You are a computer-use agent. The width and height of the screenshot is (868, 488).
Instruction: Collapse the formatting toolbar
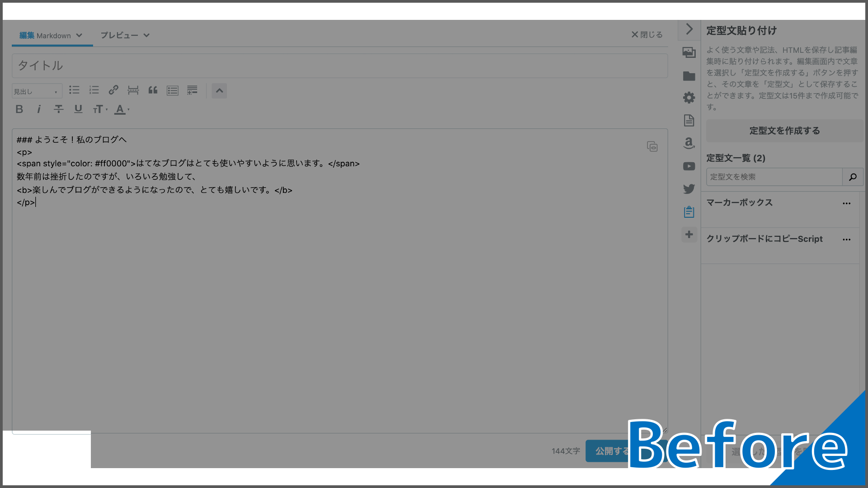click(219, 91)
